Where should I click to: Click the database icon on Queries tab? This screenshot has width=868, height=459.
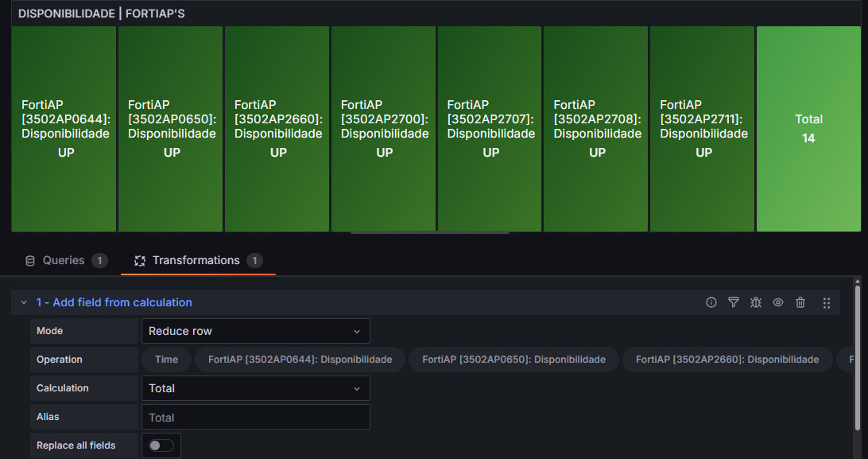(x=30, y=261)
